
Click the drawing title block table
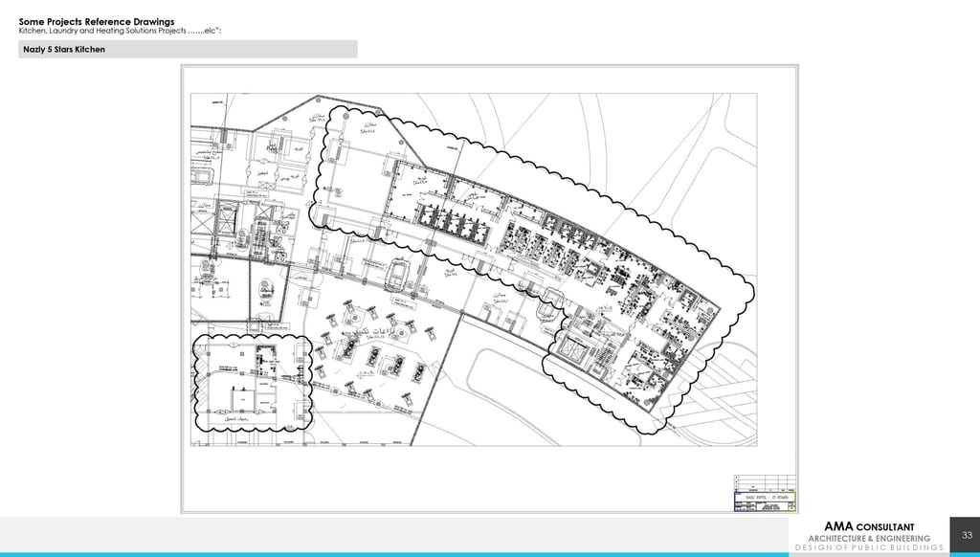click(x=765, y=493)
